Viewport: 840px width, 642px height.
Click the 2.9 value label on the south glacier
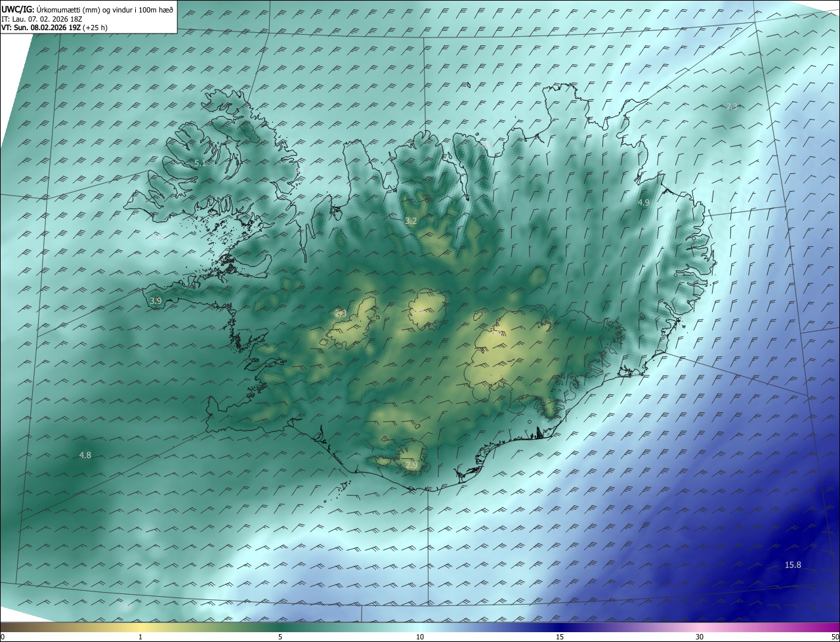point(411,465)
